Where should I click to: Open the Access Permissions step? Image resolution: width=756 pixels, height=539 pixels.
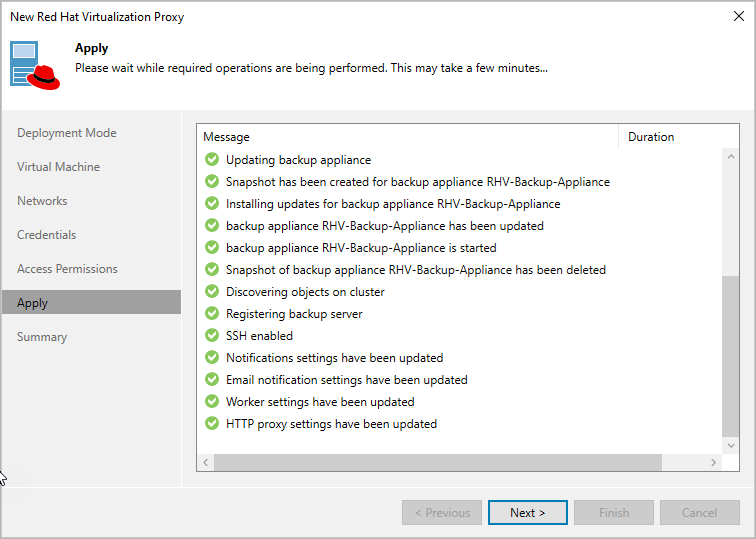click(x=67, y=269)
